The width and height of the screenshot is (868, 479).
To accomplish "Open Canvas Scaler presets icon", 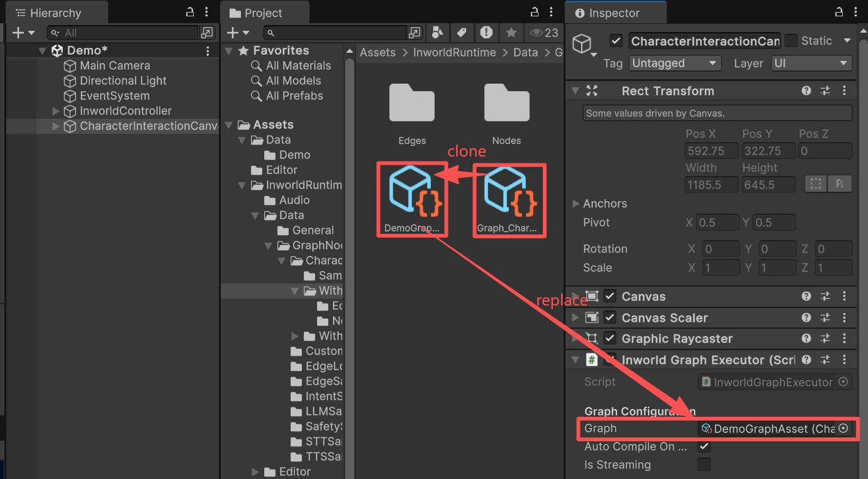I will pos(825,318).
